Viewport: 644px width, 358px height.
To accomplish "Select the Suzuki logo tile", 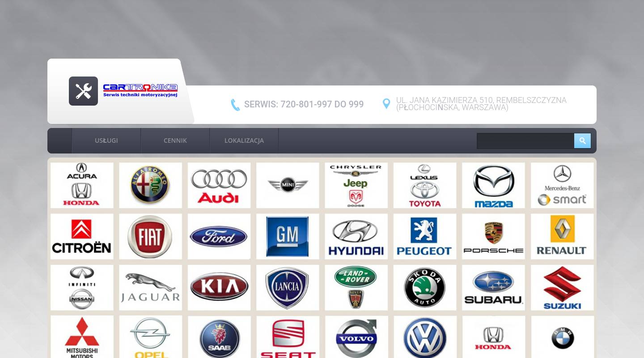I will click(562, 288).
